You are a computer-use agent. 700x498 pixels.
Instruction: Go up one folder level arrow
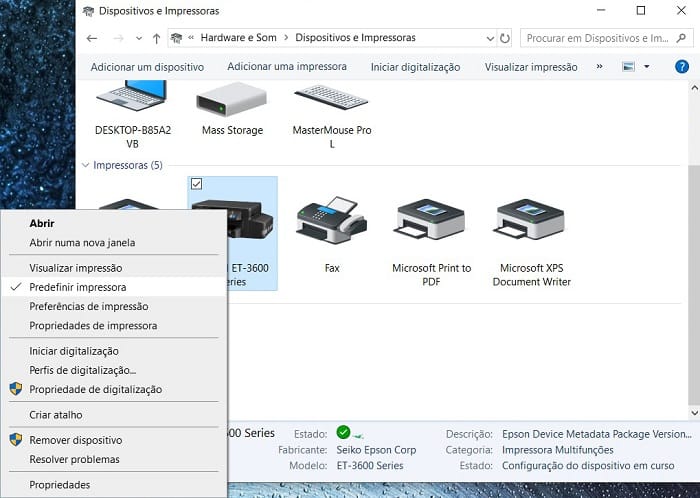click(x=156, y=39)
